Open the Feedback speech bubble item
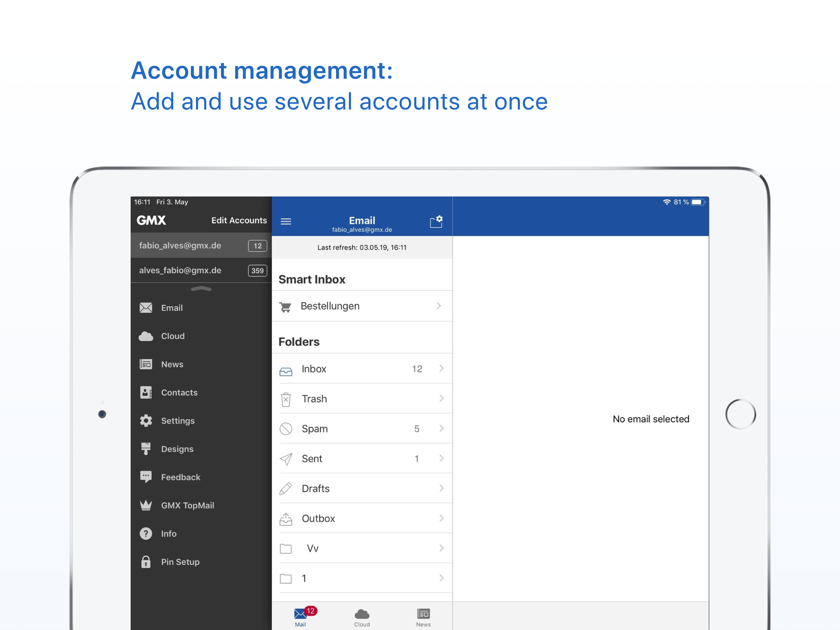 point(180,477)
